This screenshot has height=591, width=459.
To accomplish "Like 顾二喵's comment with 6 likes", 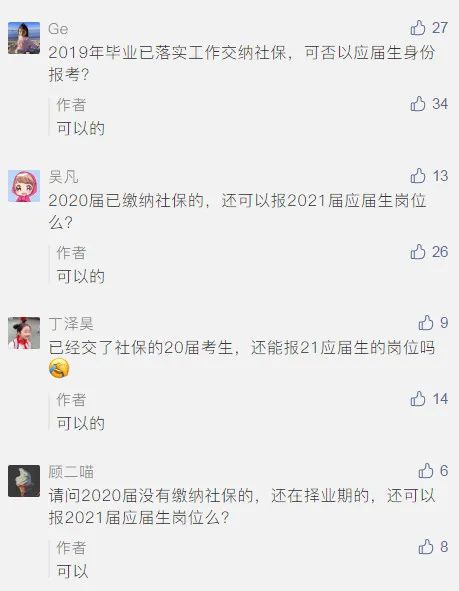I will pyautogui.click(x=426, y=471).
